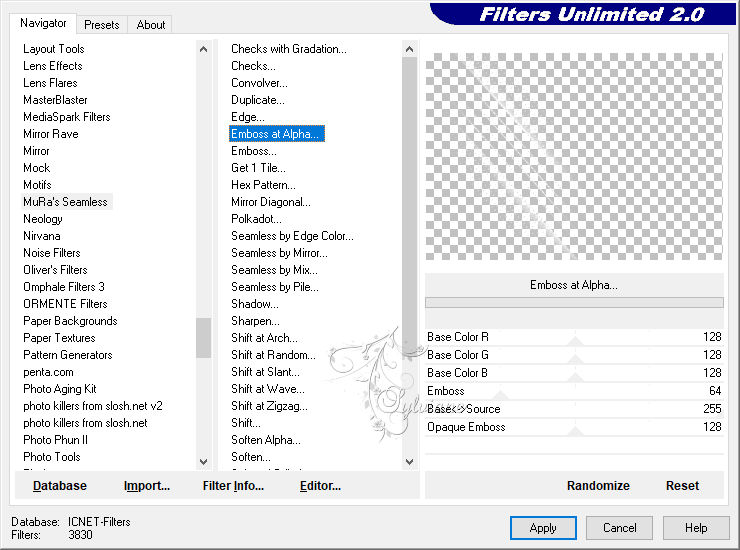Choose Seamless by Mirror... filter
Viewport: 740px width, 550px height.
click(279, 253)
